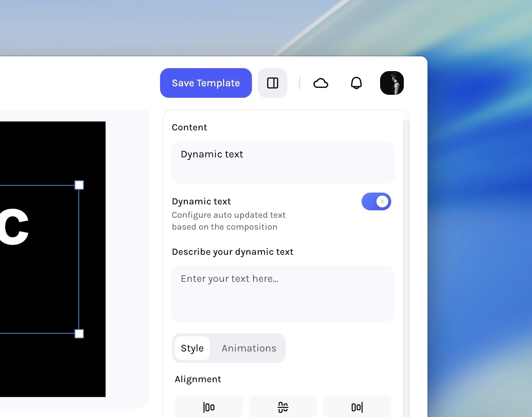Select left text alignment
Screen dimensions: 532x417
pyautogui.click(x=209, y=407)
